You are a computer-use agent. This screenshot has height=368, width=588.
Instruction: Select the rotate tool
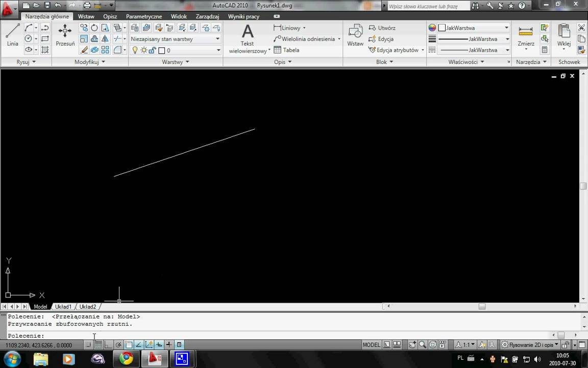click(94, 28)
